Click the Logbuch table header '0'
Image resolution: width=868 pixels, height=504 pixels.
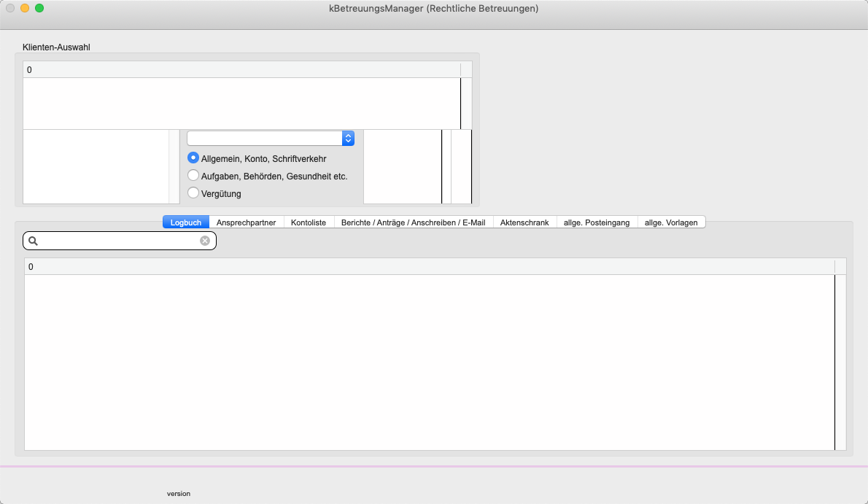[x=430, y=266]
